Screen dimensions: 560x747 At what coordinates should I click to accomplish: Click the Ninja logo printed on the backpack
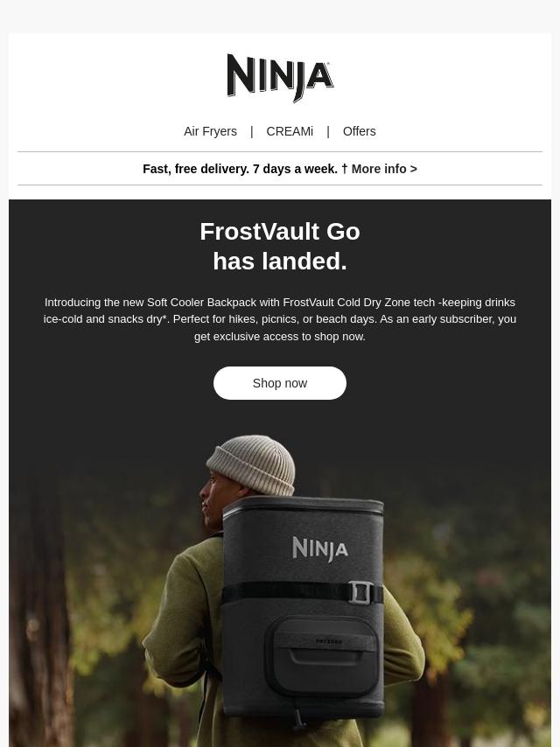pyautogui.click(x=319, y=548)
